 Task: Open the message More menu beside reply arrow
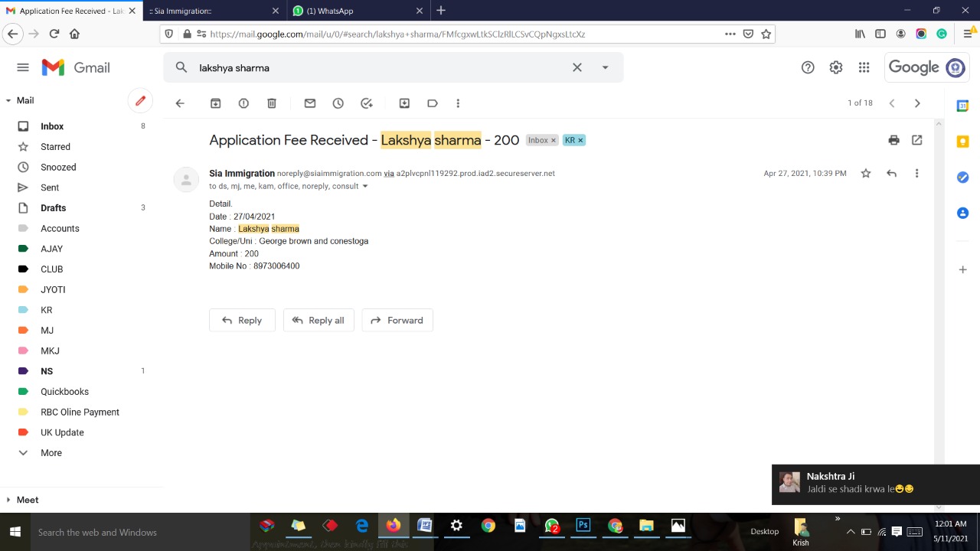(916, 174)
